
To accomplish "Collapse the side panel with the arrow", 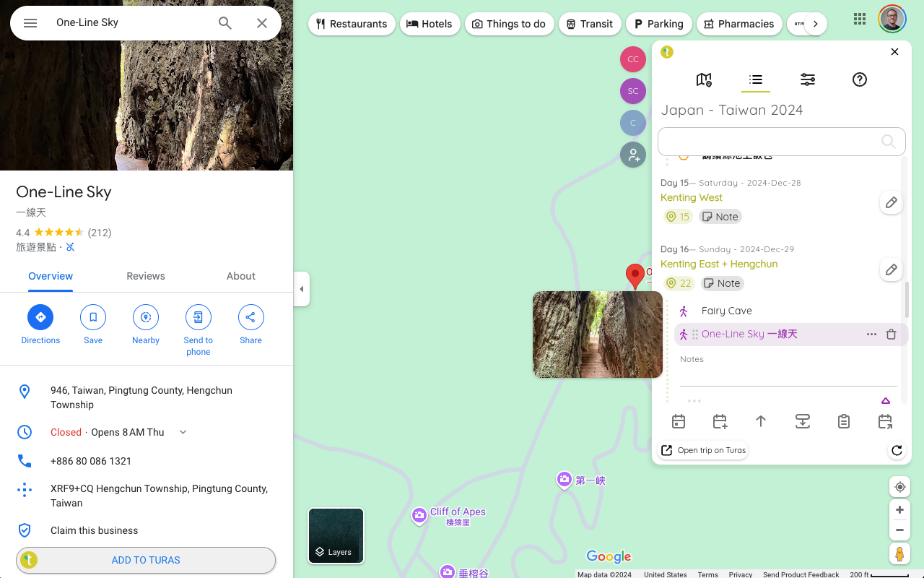I will pos(302,289).
